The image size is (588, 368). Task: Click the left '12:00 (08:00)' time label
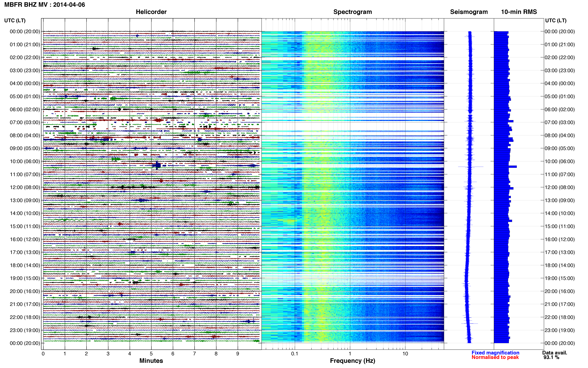pos(25,187)
